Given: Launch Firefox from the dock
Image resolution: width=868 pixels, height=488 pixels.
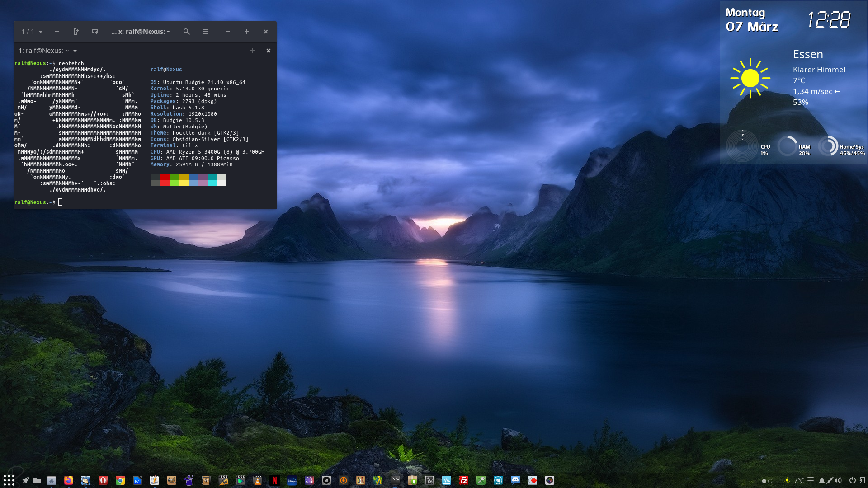Looking at the screenshot, I should pos(69,480).
